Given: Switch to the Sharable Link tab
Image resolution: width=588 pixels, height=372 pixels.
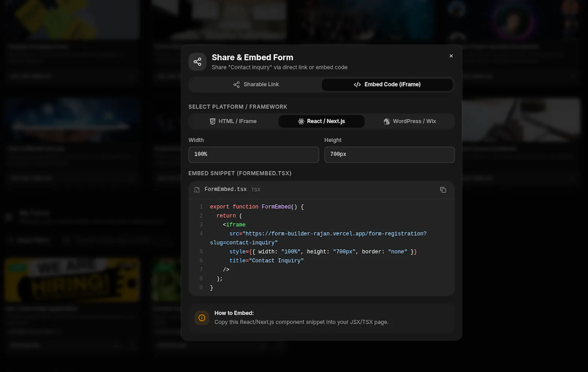Looking at the screenshot, I should [256, 85].
